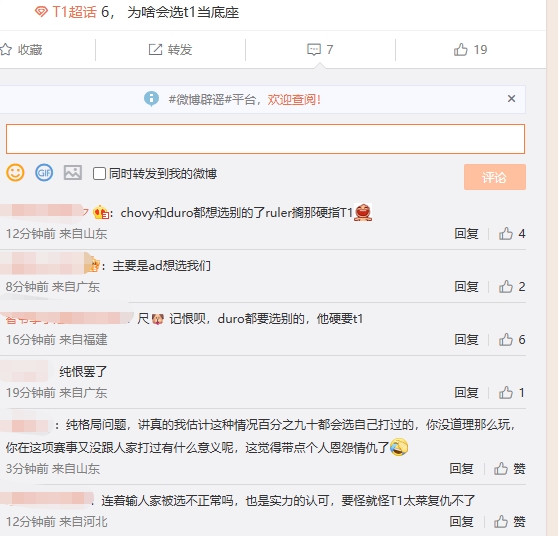Open the T1超话 super topic link
Viewport: 558px width, 536px height.
point(66,12)
